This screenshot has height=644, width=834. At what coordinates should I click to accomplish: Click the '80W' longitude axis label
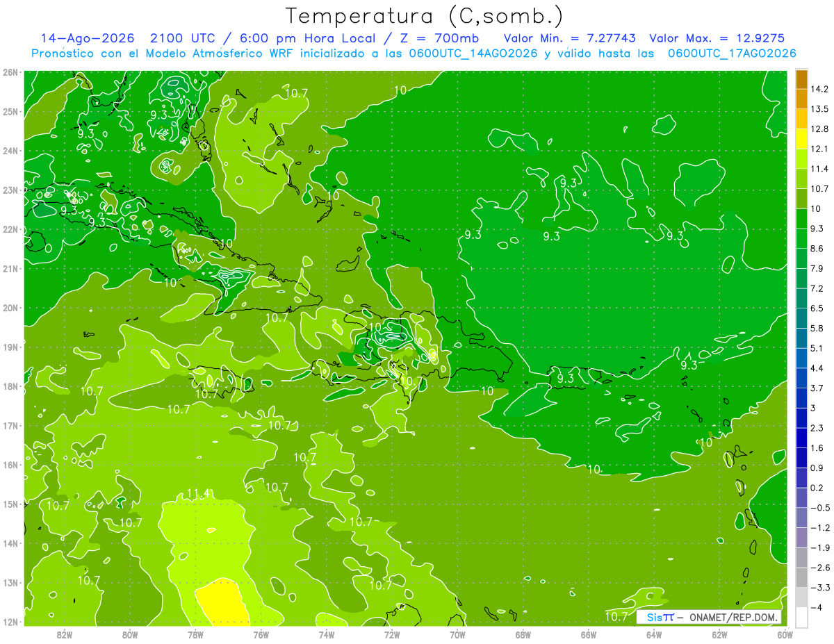[x=130, y=634]
